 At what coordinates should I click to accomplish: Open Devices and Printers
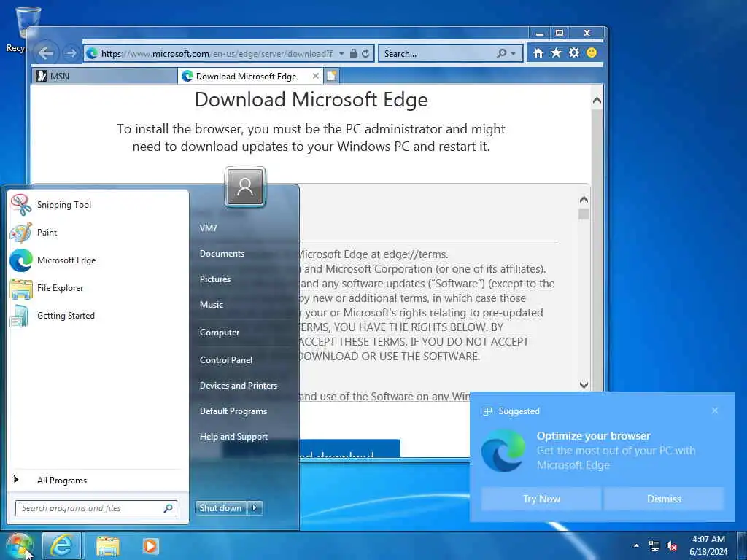click(239, 386)
